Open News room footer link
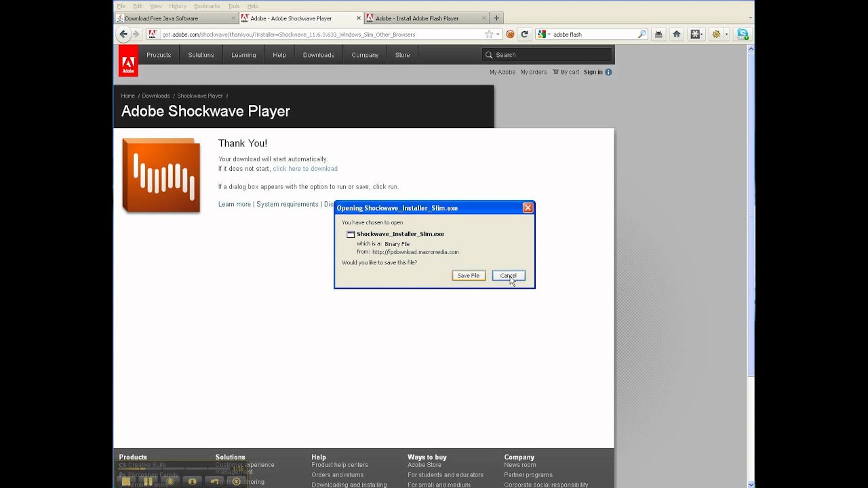The image size is (868, 488). (520, 465)
